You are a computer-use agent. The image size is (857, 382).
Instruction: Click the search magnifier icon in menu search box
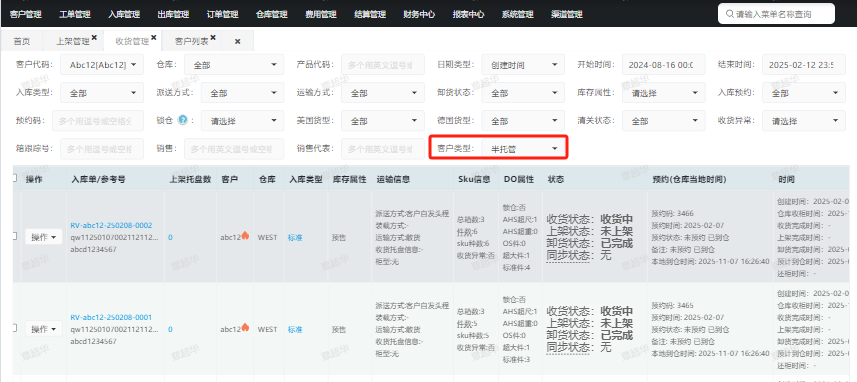click(x=730, y=14)
